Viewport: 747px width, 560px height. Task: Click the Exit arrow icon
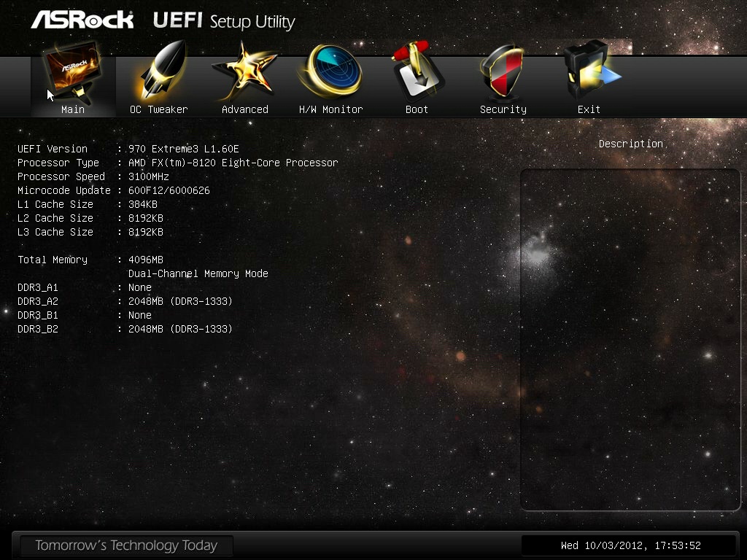coord(591,70)
